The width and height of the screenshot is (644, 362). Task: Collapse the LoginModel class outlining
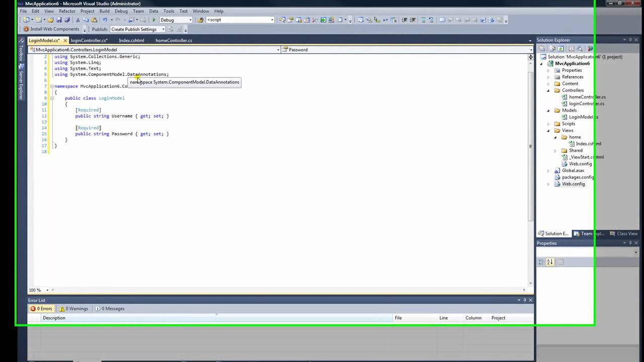tap(51, 98)
